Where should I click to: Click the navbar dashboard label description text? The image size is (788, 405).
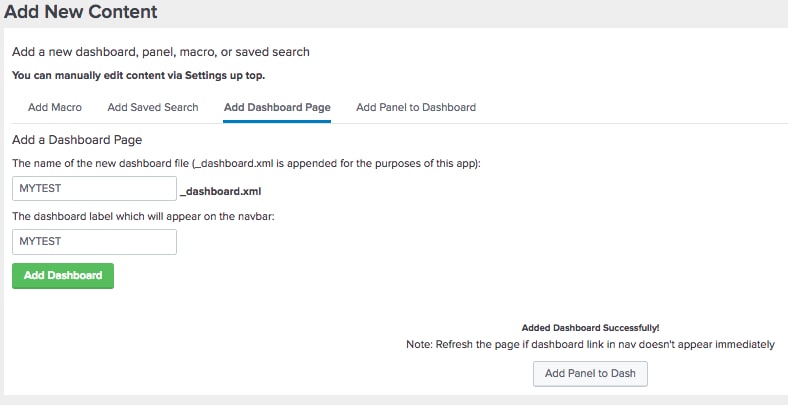[x=143, y=217]
